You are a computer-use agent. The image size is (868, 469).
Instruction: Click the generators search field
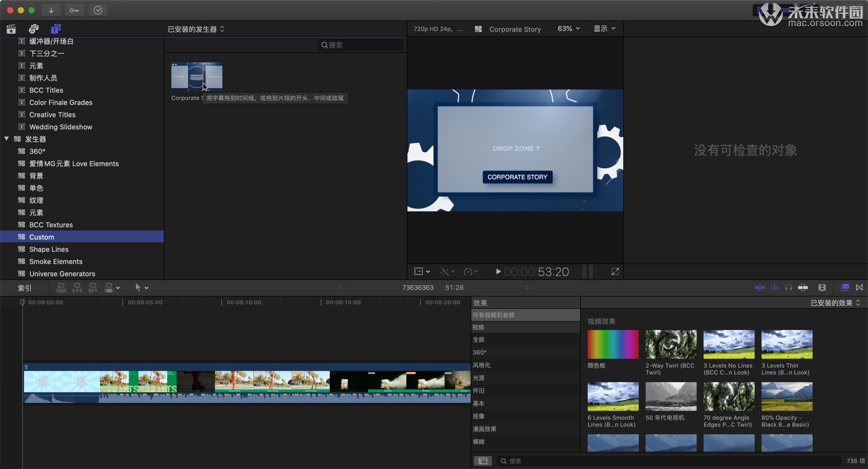[361, 45]
